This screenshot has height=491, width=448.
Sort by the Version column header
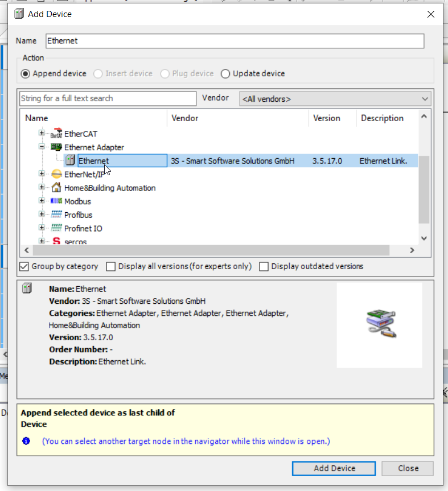332,118
